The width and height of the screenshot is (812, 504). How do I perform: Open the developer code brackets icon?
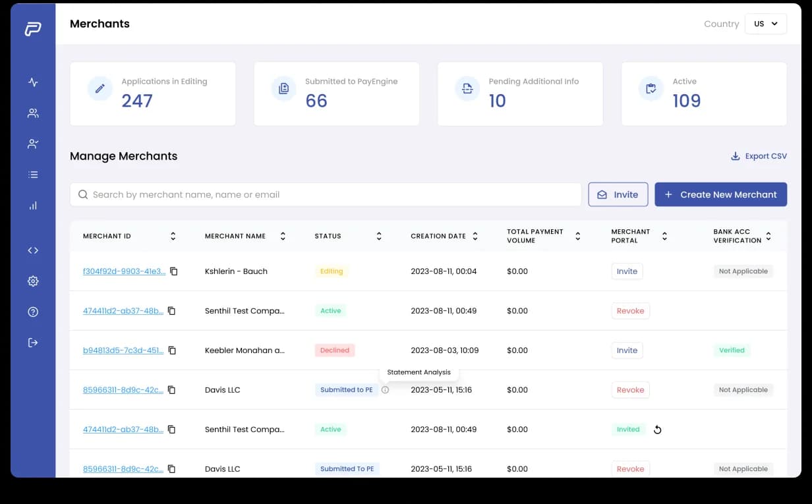coord(33,250)
